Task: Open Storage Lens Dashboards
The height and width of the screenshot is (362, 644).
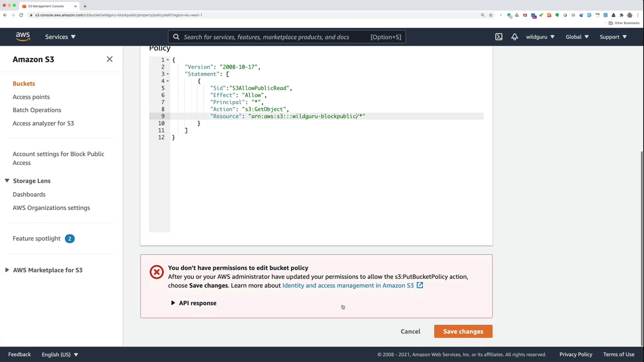Action: point(29,195)
